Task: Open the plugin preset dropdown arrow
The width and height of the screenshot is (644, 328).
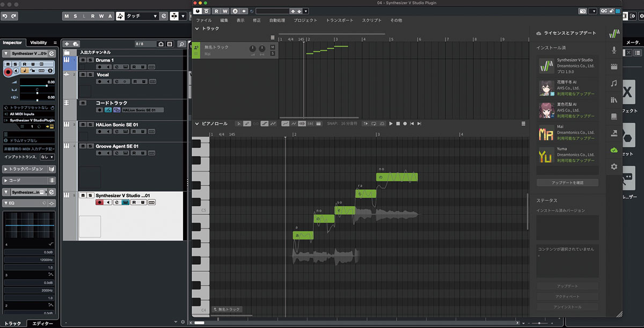Action: [x=306, y=11]
